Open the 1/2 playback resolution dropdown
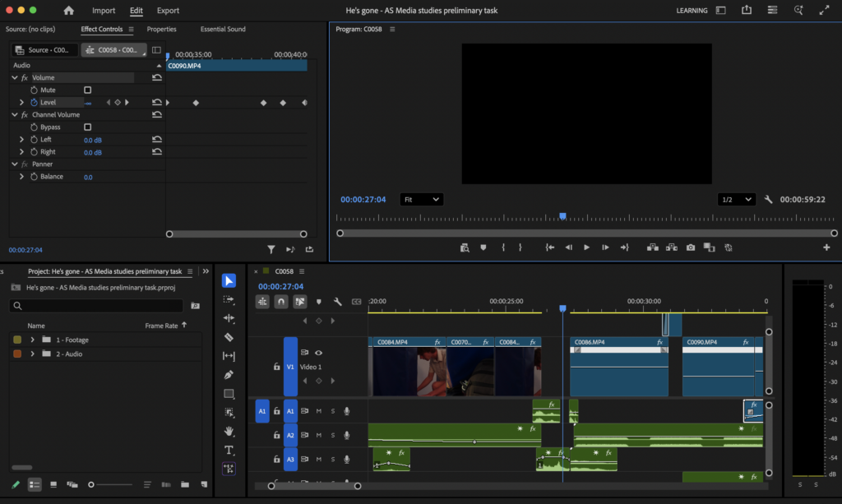The height and width of the screenshot is (504, 842). tap(736, 200)
